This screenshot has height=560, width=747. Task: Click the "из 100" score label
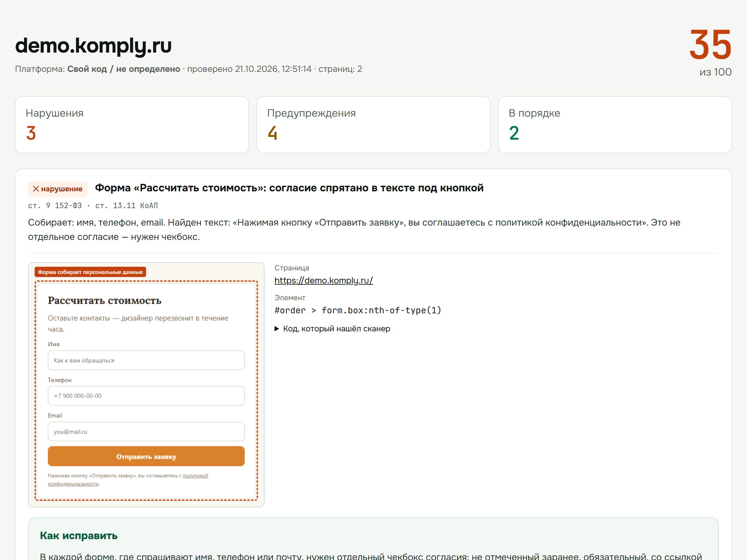coord(715,72)
